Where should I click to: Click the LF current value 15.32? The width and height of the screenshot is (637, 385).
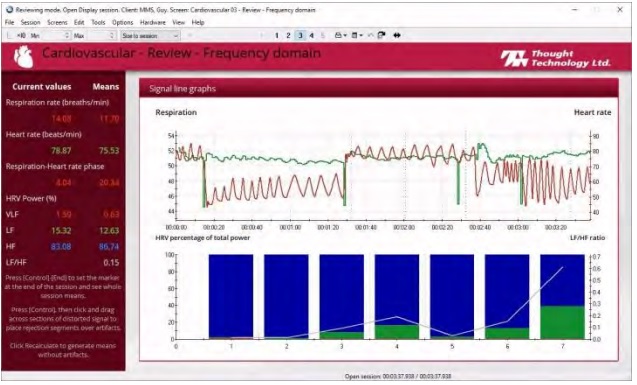click(x=61, y=231)
